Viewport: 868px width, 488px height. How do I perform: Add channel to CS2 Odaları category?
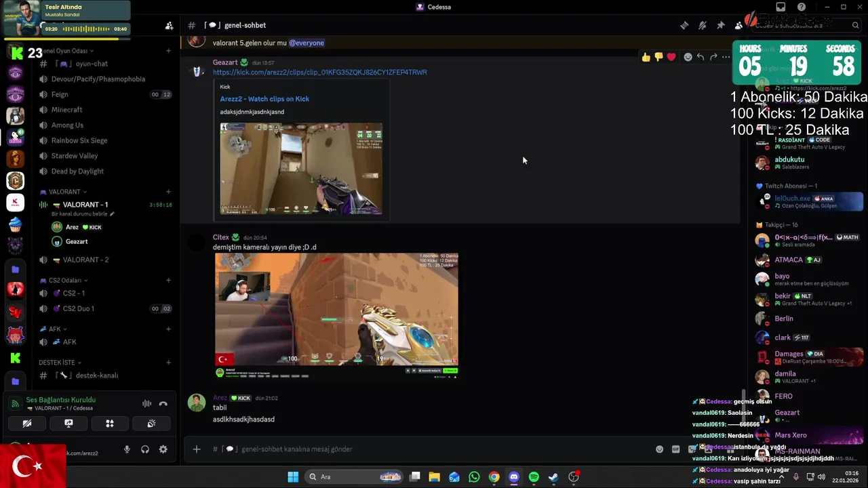(168, 280)
